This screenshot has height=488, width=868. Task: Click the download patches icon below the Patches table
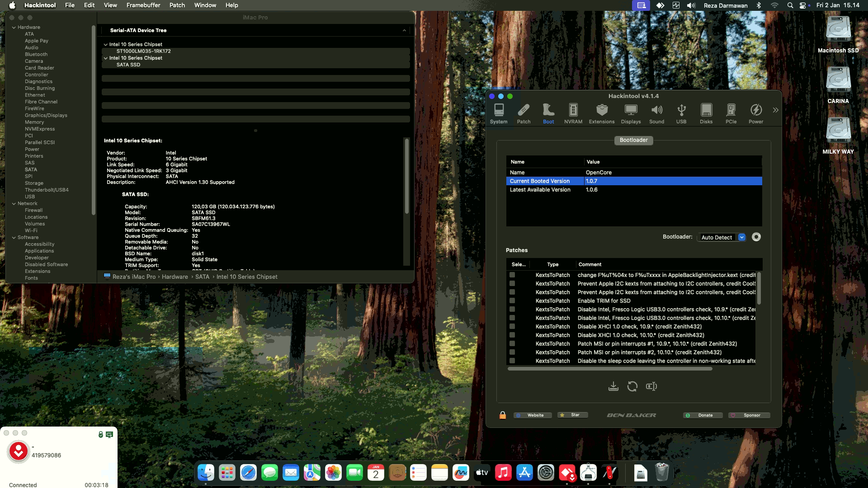coord(613,386)
